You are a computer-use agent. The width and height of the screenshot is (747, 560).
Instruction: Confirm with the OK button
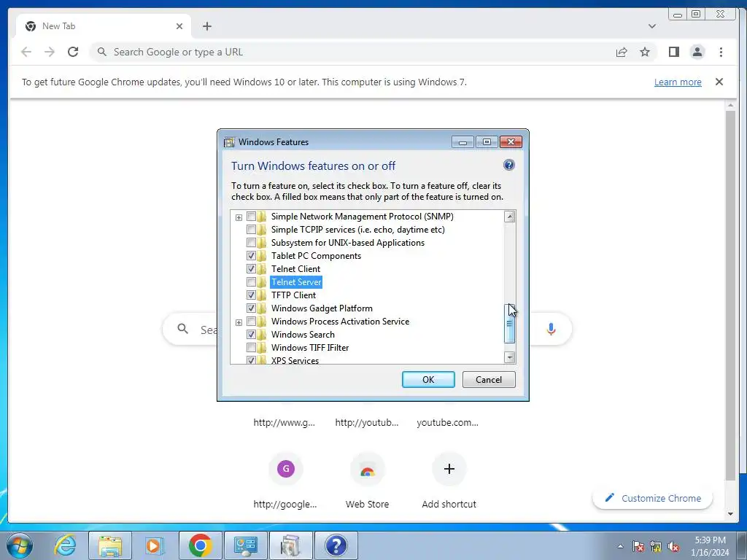[x=428, y=379]
